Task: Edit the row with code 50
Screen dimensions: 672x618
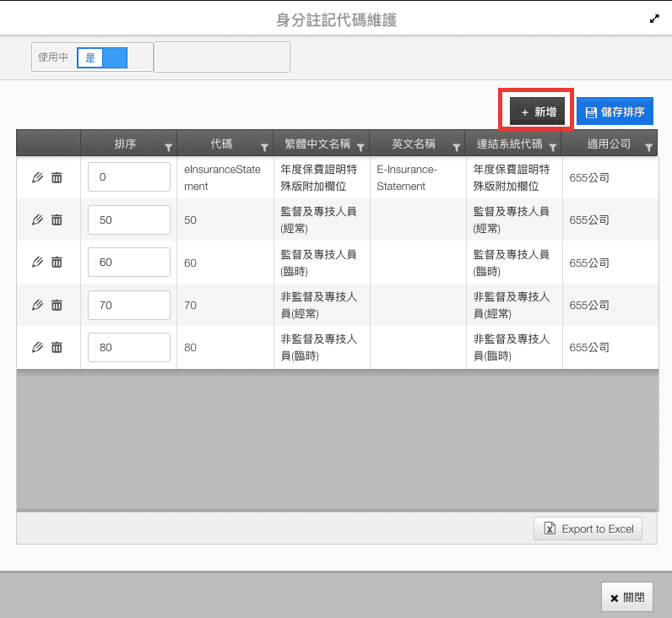Action: (x=36, y=220)
